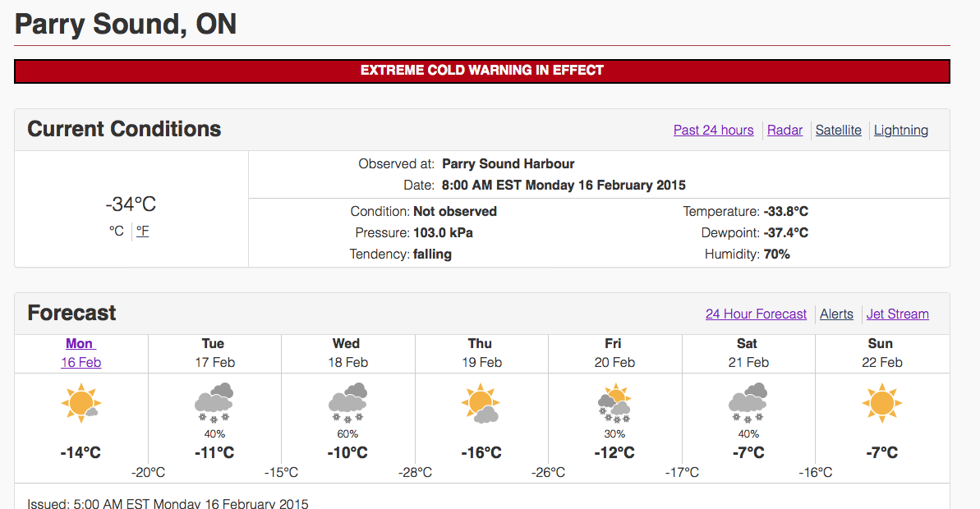
Task: Switch temperature units to °F
Action: [x=143, y=231]
